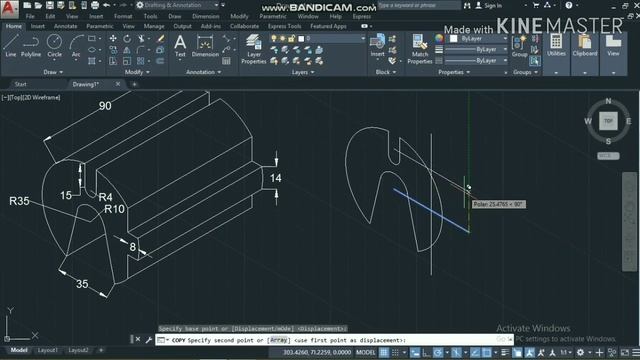Switch to the Layout1 tab
This screenshot has width=640, height=360.
click(x=47, y=350)
